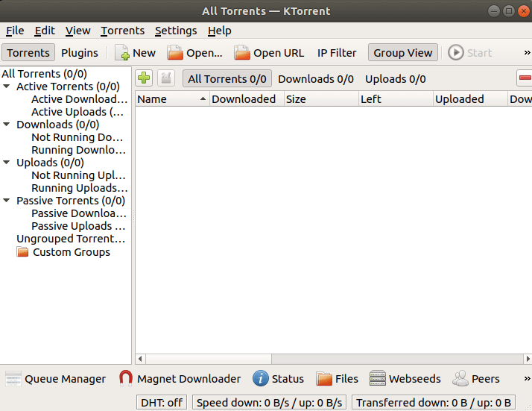Click the Transferred down/up status text
The image size is (532, 411).
tap(434, 403)
